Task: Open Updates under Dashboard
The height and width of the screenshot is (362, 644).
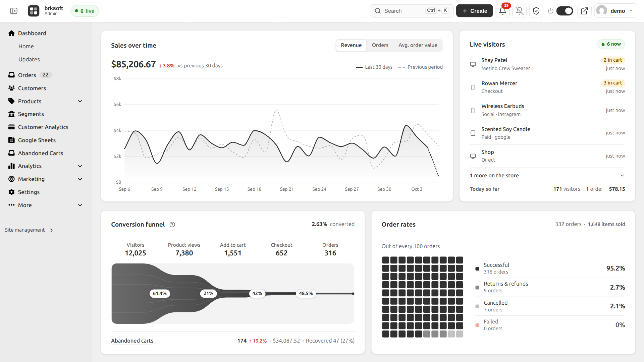Action: (x=29, y=59)
